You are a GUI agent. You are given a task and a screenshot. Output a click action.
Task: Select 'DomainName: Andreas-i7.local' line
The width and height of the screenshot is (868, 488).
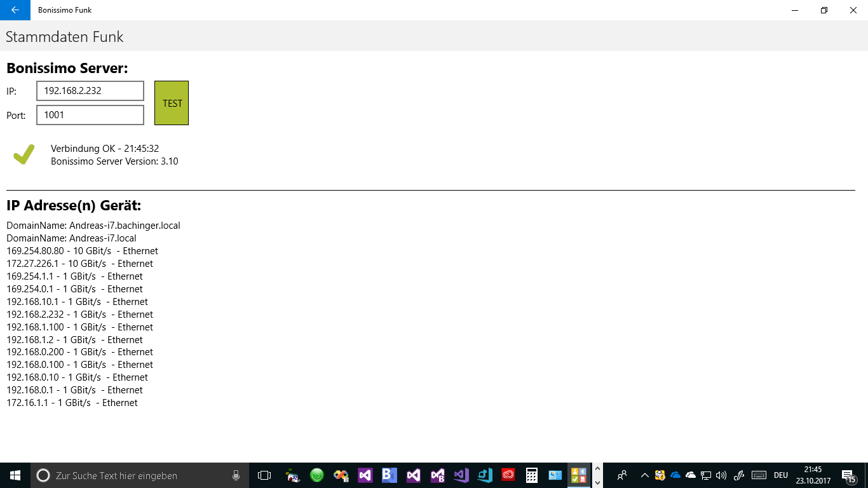(71, 238)
